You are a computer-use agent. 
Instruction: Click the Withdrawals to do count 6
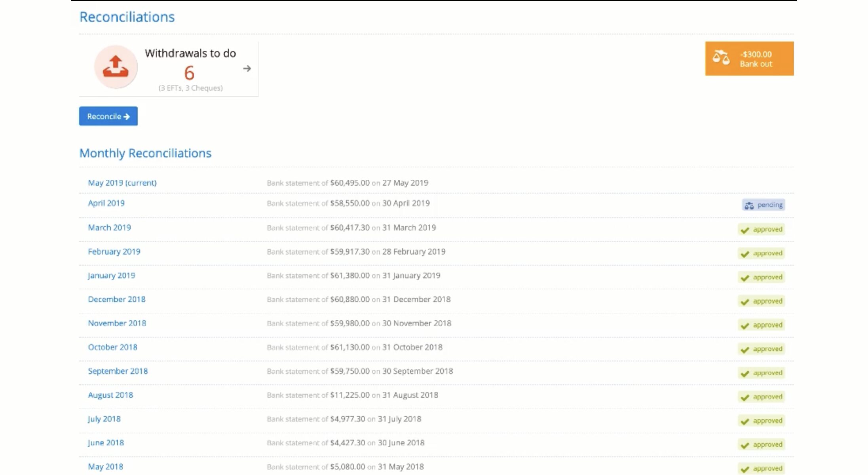tap(190, 73)
